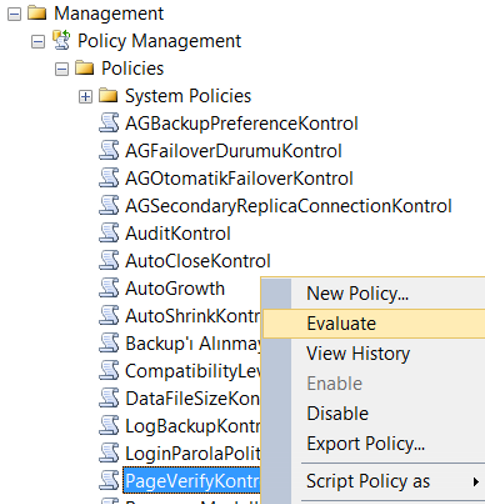Click the PageVerifyKontrol policy icon
Viewport: 485px width, 504px height.
[109, 481]
